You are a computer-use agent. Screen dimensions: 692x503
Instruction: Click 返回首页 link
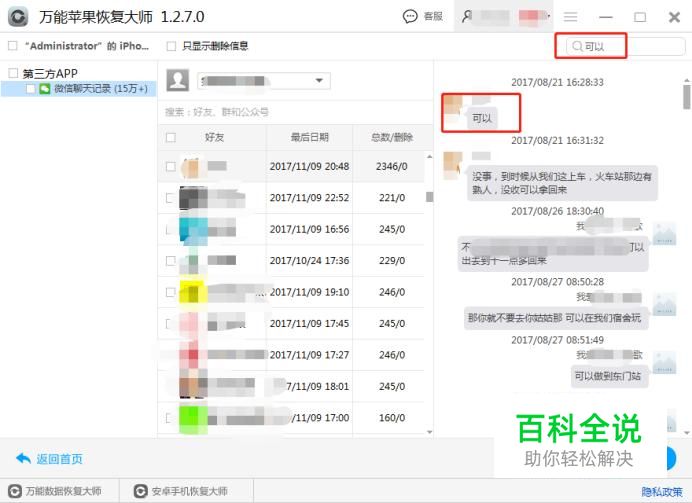pyautogui.click(x=59, y=459)
